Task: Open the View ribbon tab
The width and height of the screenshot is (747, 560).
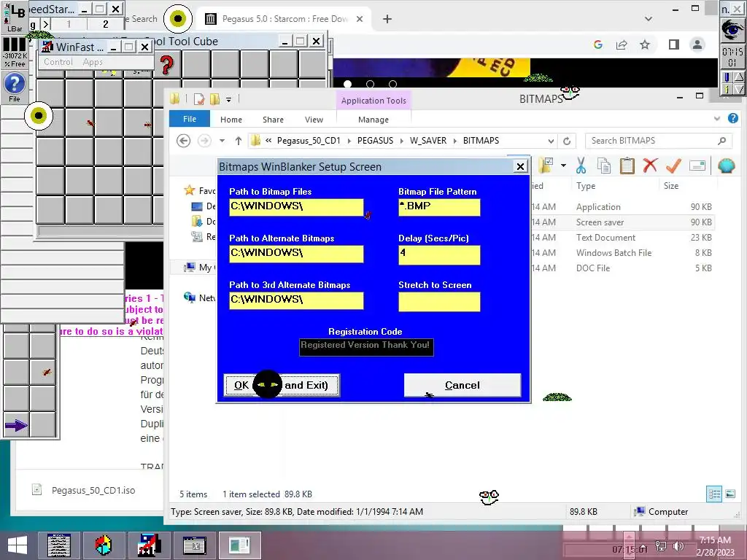Action: (314, 120)
